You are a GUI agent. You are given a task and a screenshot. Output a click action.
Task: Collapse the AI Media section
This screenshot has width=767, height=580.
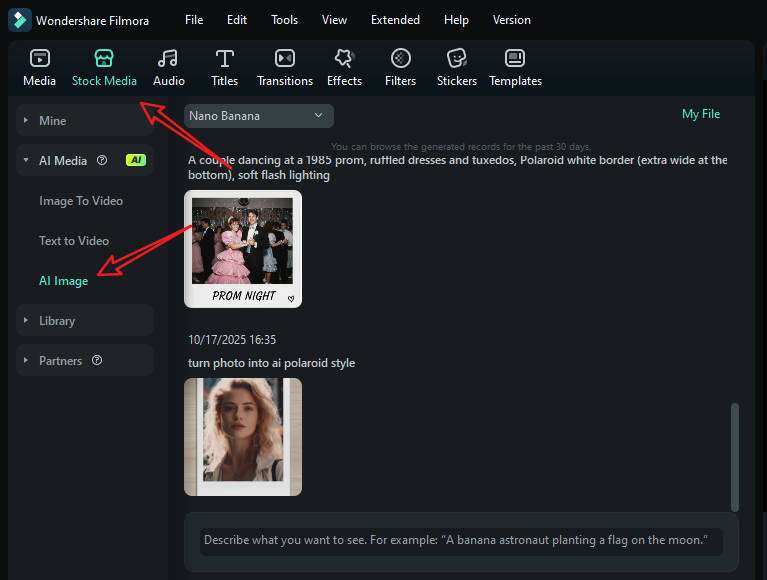(85, 160)
